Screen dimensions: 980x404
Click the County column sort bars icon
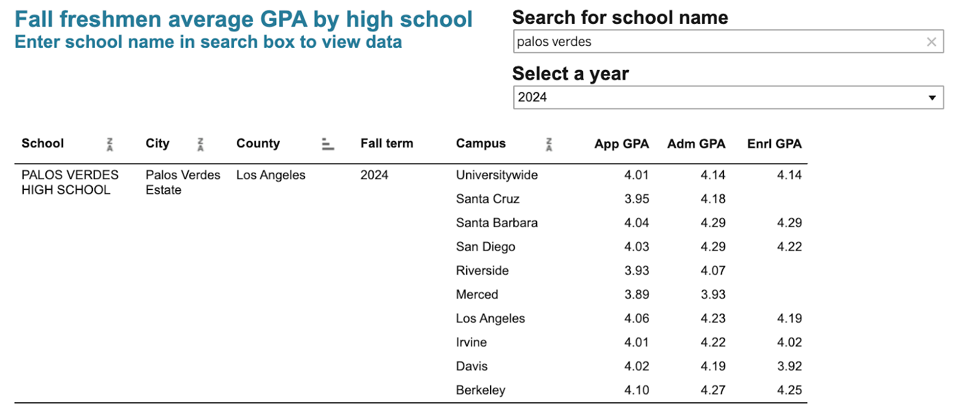(328, 144)
